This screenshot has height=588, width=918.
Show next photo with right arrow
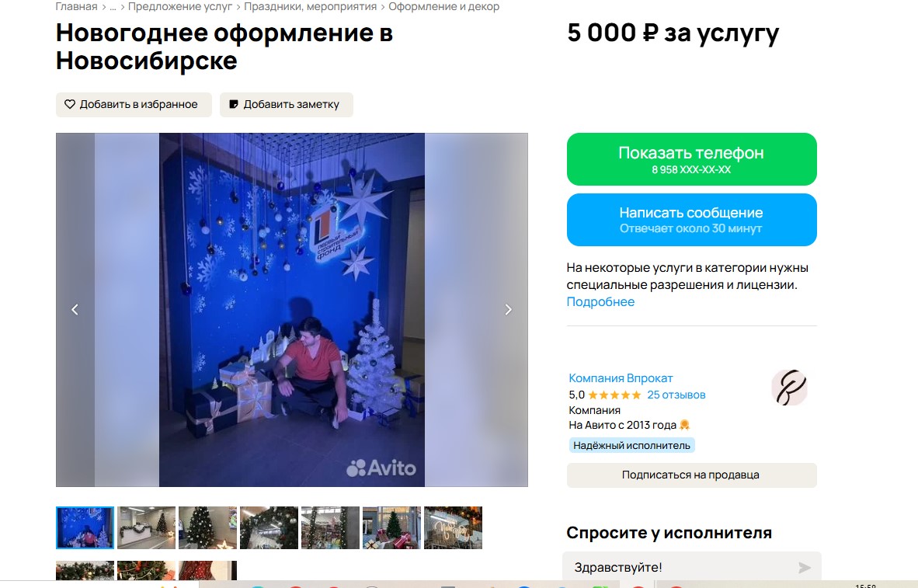(x=508, y=310)
